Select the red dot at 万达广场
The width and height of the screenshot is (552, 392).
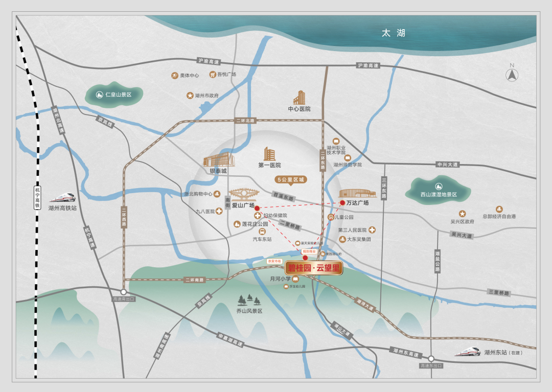click(x=342, y=203)
